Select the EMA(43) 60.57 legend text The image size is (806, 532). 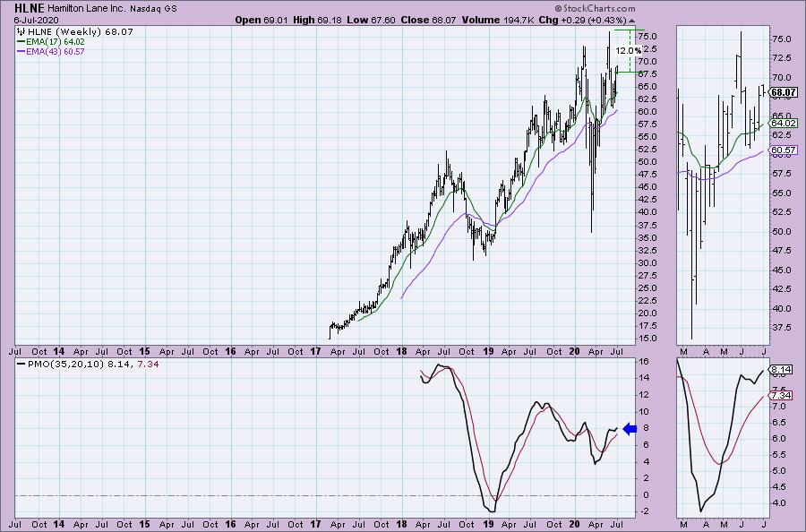point(56,51)
